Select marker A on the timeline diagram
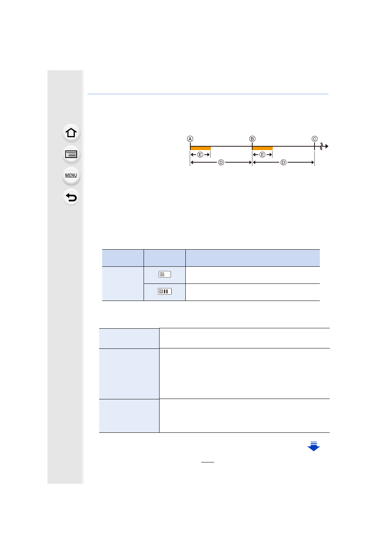This screenshot has height=554, width=392. pyautogui.click(x=190, y=139)
